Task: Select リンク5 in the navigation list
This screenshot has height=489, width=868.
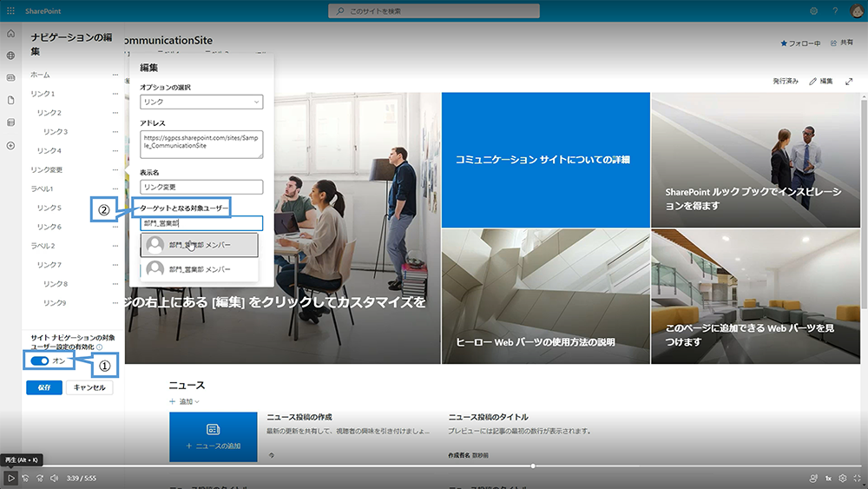Action: click(x=49, y=208)
